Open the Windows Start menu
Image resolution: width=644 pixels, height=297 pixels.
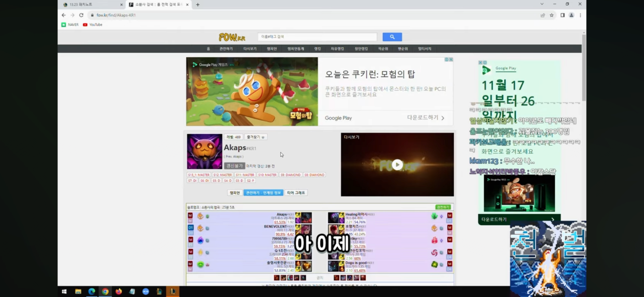coord(64,291)
